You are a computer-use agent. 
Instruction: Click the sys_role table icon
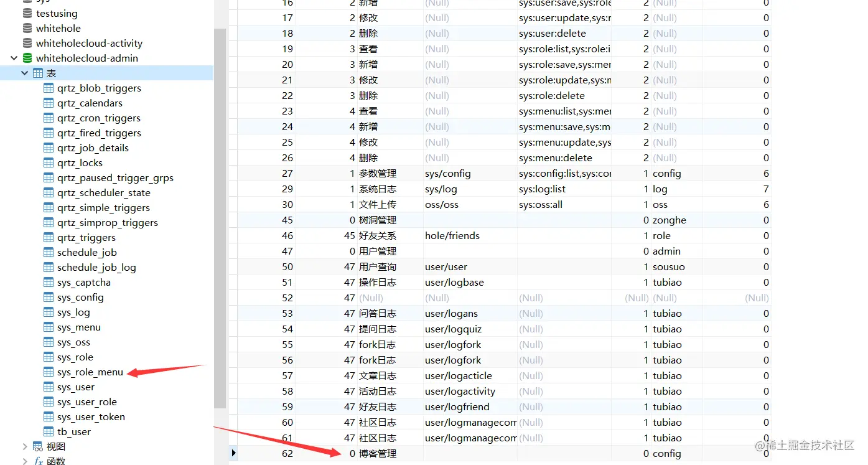coord(49,357)
